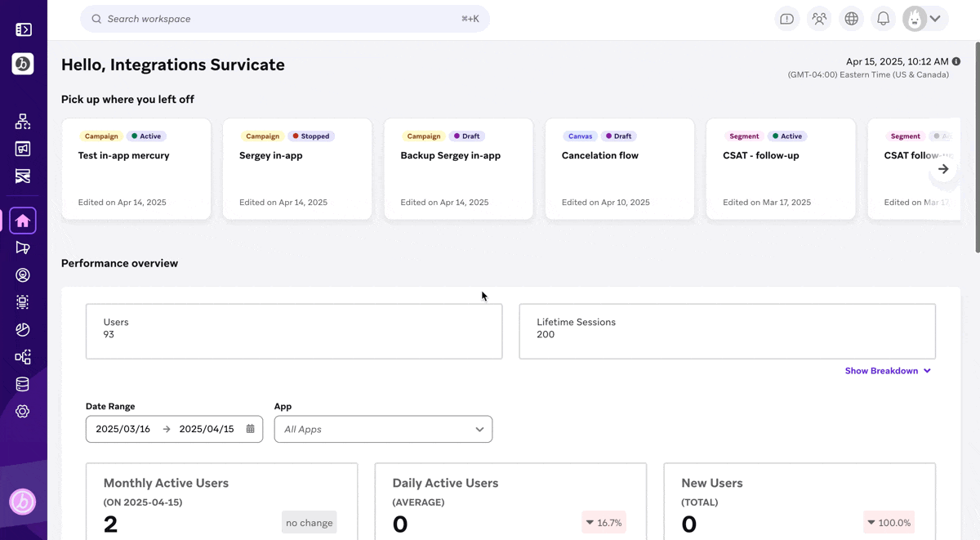Click the arrow to scroll campaign cards
Image resolution: width=980 pixels, height=540 pixels.
coord(943,168)
